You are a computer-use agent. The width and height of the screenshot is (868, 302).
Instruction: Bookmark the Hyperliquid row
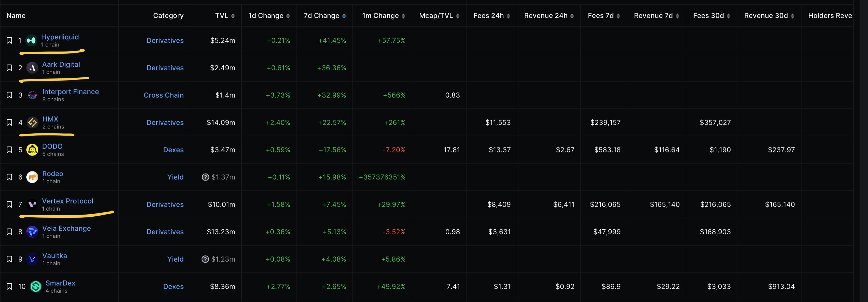[x=9, y=40]
